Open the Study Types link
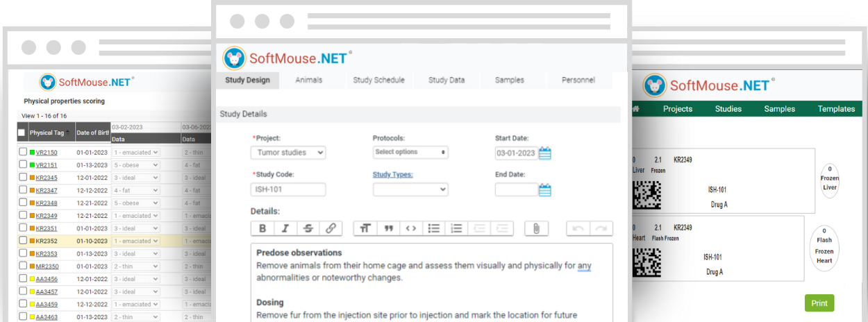The height and width of the screenshot is (322, 868). [392, 175]
